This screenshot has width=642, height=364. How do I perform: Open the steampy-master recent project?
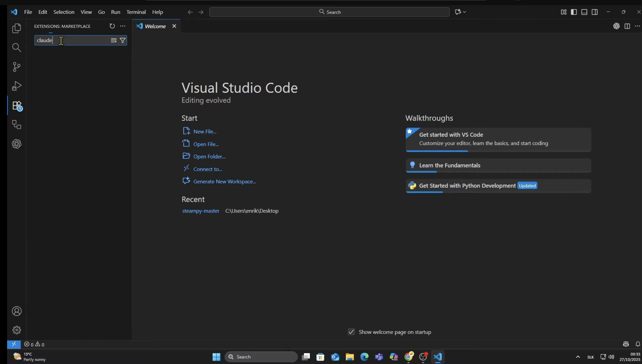[201, 211]
